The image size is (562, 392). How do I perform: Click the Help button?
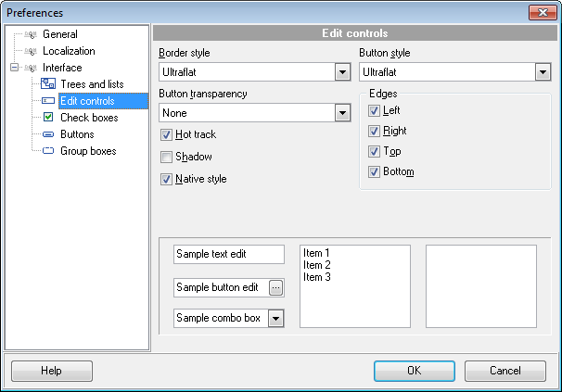[x=51, y=371]
